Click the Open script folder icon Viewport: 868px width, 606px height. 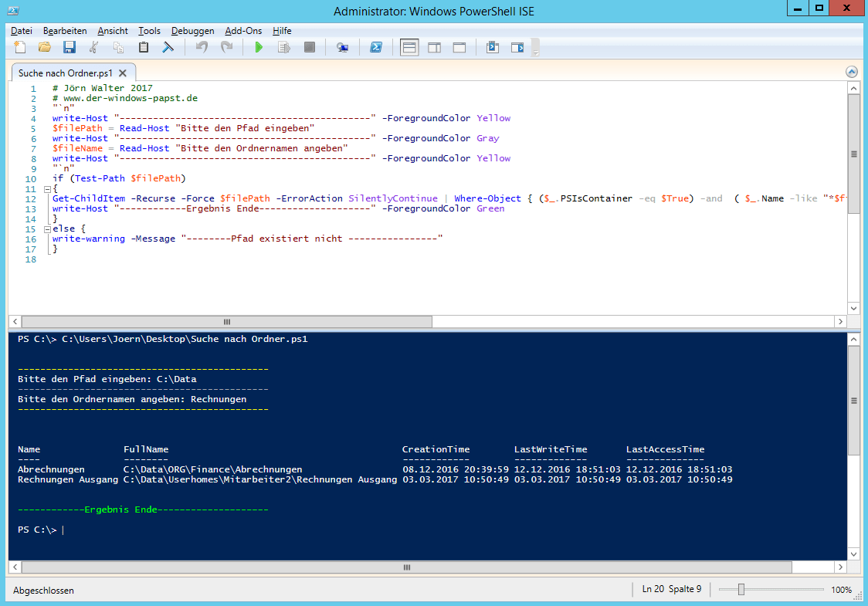tap(45, 48)
